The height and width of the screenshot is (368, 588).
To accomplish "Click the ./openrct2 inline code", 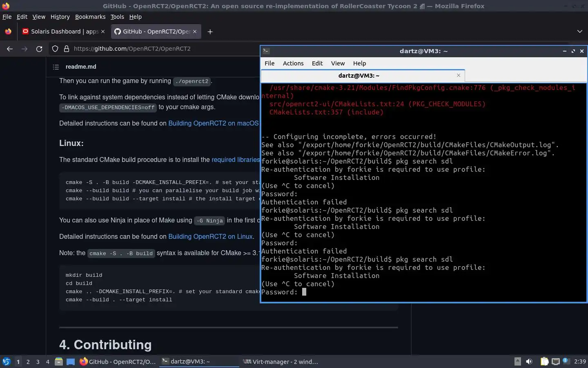I will point(192,81).
